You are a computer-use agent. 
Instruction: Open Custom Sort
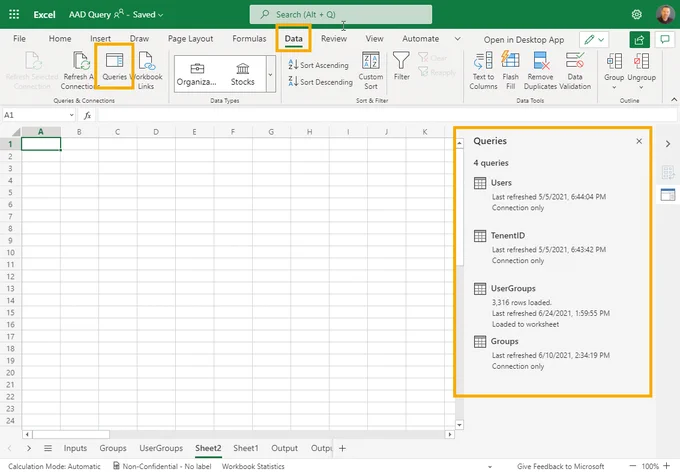pos(371,70)
